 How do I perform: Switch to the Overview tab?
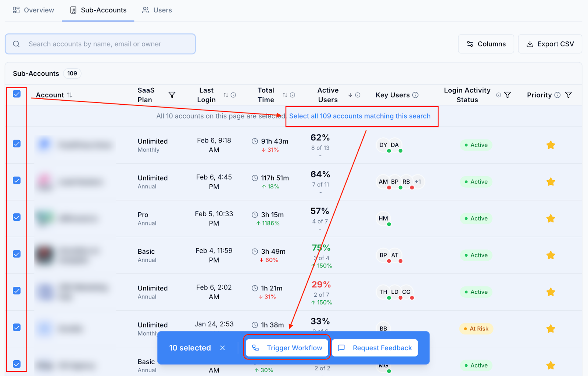click(33, 10)
